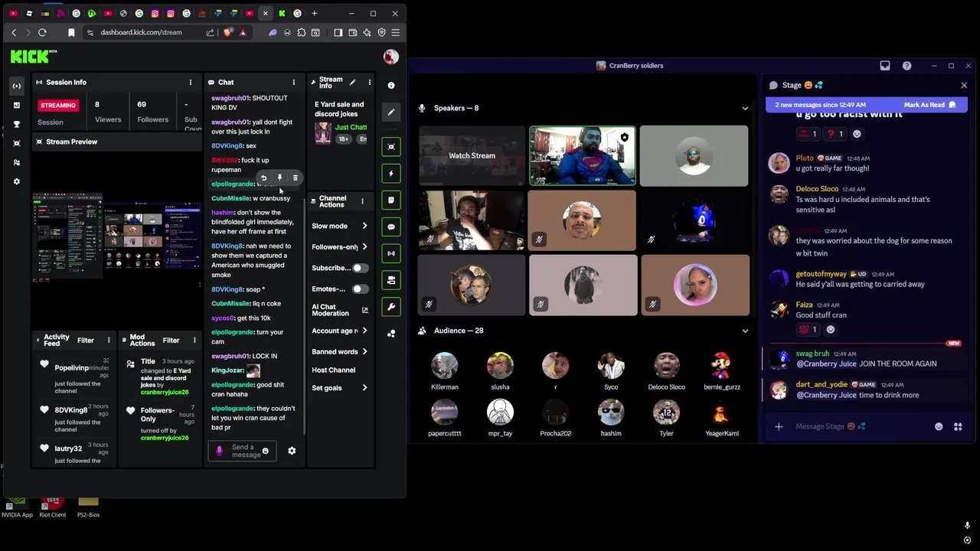Open Chat panel three-dot menu

click(x=293, y=82)
